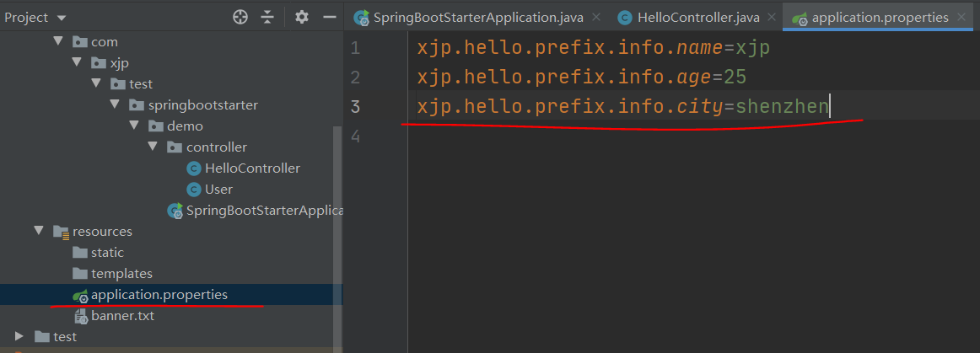Click the value shenzhen on line 3

click(x=782, y=107)
